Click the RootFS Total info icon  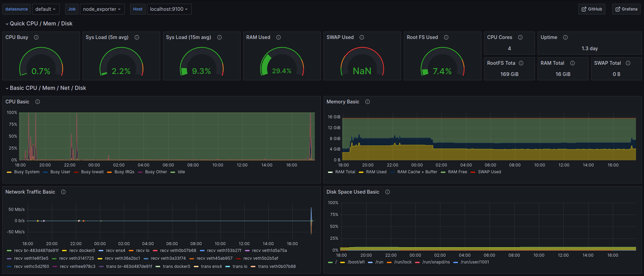pyautogui.click(x=521, y=63)
